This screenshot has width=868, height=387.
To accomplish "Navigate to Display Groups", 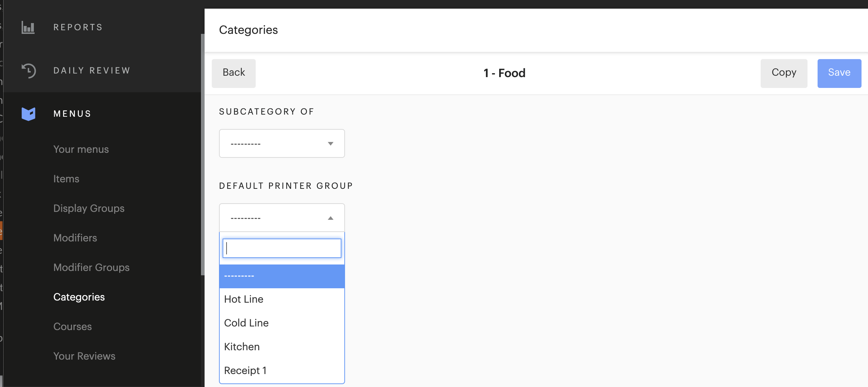I will 89,208.
